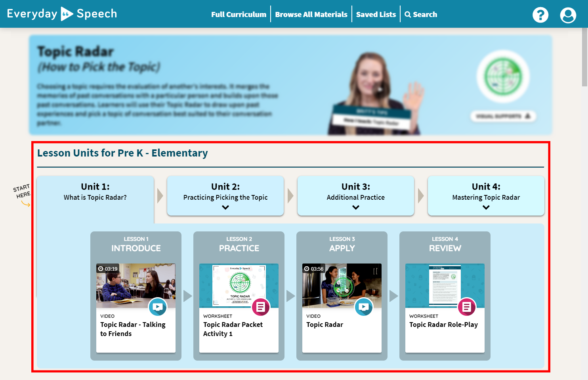This screenshot has width=588, height=380.
Task: Click video badge icon on Lesson 3 Topic Radar card
Action: coord(364,307)
